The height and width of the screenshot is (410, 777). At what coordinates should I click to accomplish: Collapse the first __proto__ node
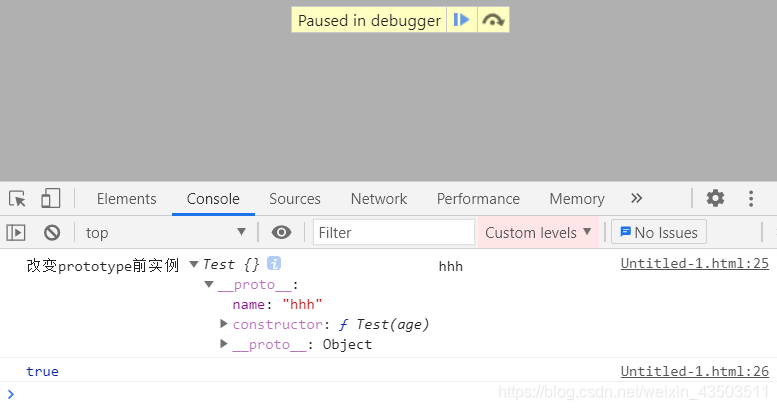(209, 285)
